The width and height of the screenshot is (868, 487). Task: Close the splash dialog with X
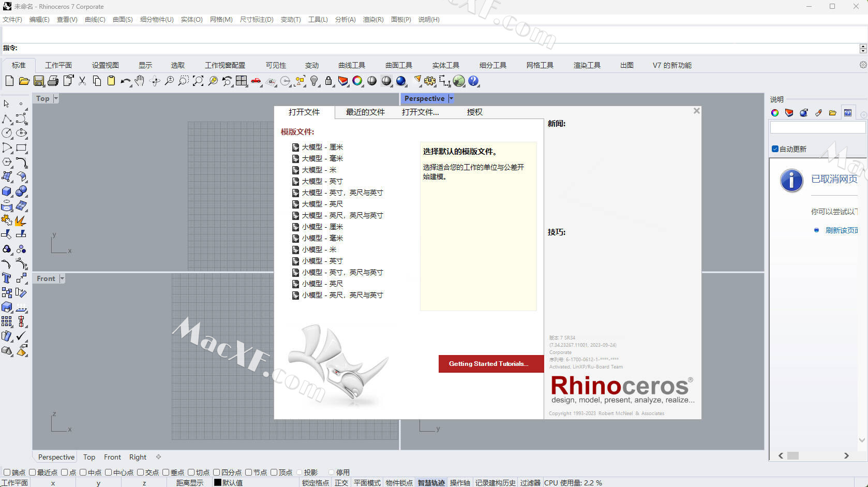[696, 111]
